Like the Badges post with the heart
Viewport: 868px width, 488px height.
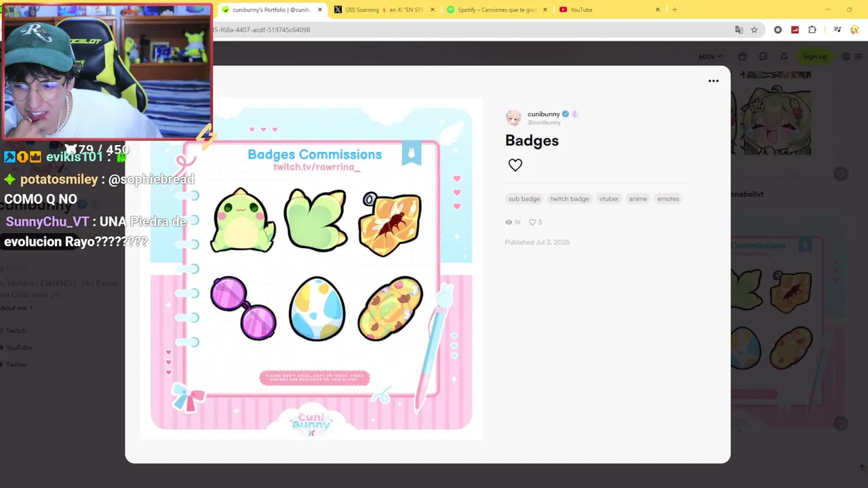(x=515, y=165)
